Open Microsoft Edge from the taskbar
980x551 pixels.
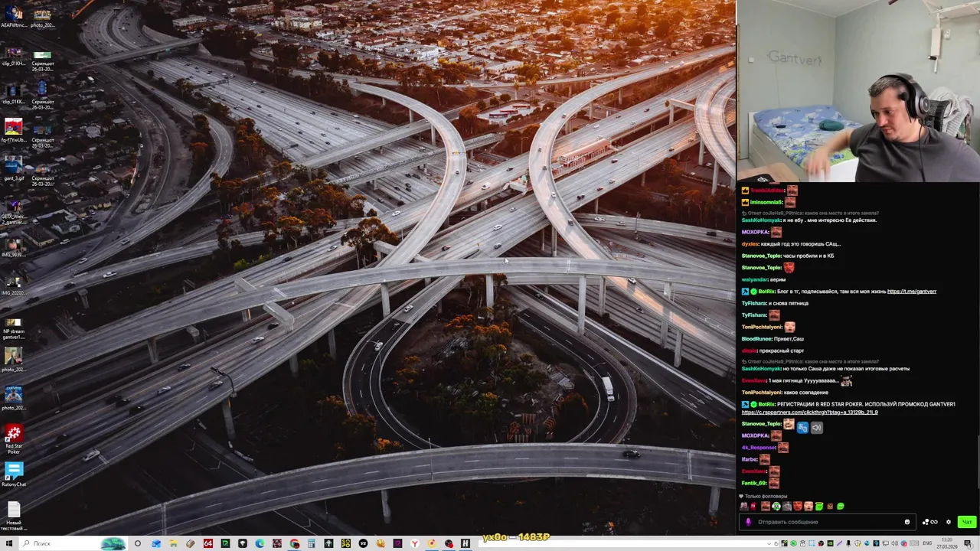click(x=260, y=543)
